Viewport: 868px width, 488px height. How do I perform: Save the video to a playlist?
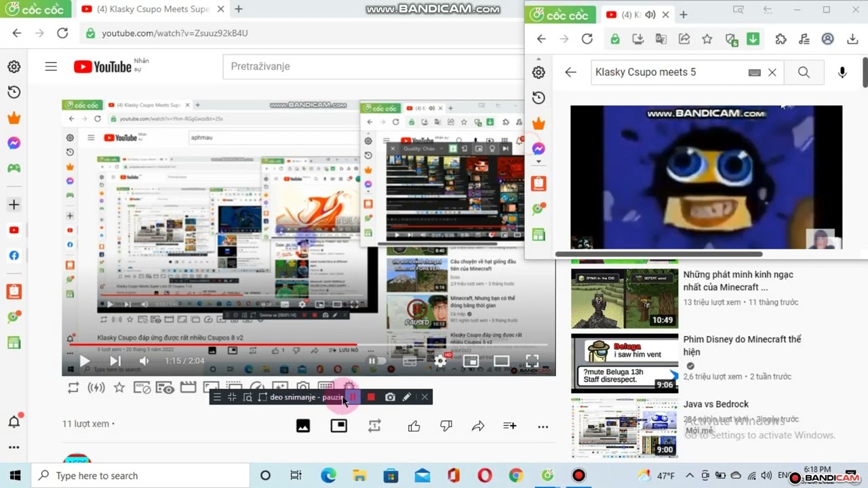[510, 426]
